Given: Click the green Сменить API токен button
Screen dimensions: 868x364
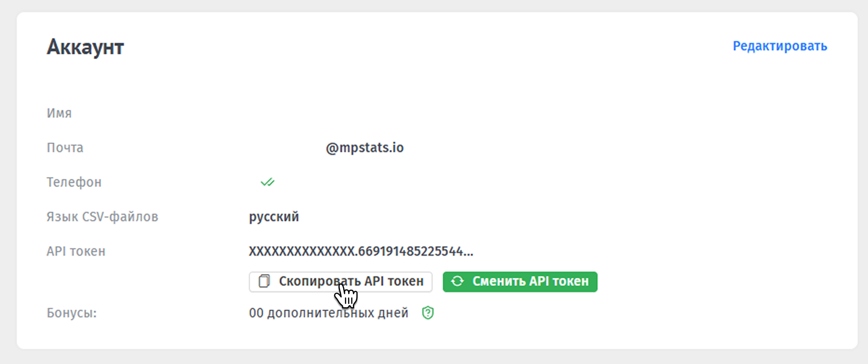Looking at the screenshot, I should [x=520, y=282].
